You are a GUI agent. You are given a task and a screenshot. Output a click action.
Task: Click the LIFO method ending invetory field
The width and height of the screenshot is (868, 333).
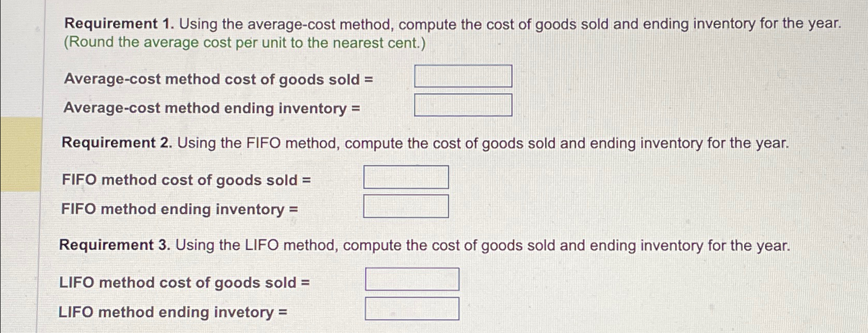tap(413, 309)
